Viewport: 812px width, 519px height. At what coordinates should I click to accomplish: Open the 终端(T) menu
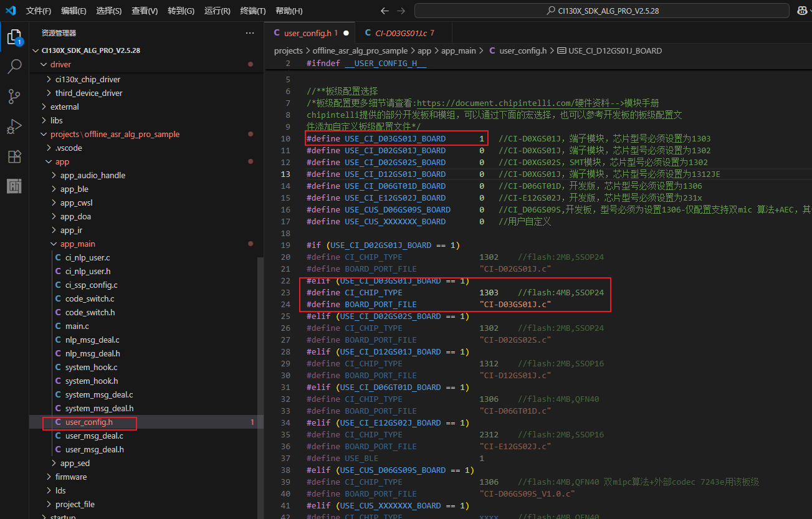pyautogui.click(x=252, y=11)
